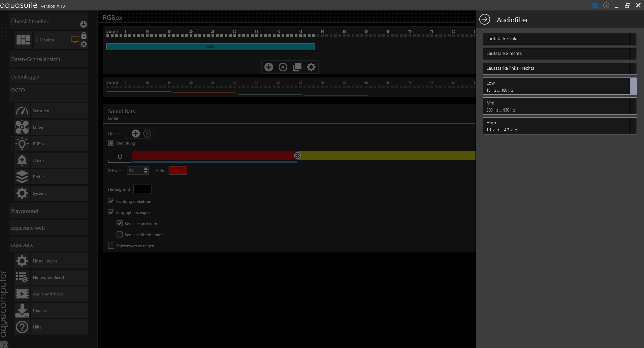
Task: Open the info icon in title bar
Action: click(606, 5)
